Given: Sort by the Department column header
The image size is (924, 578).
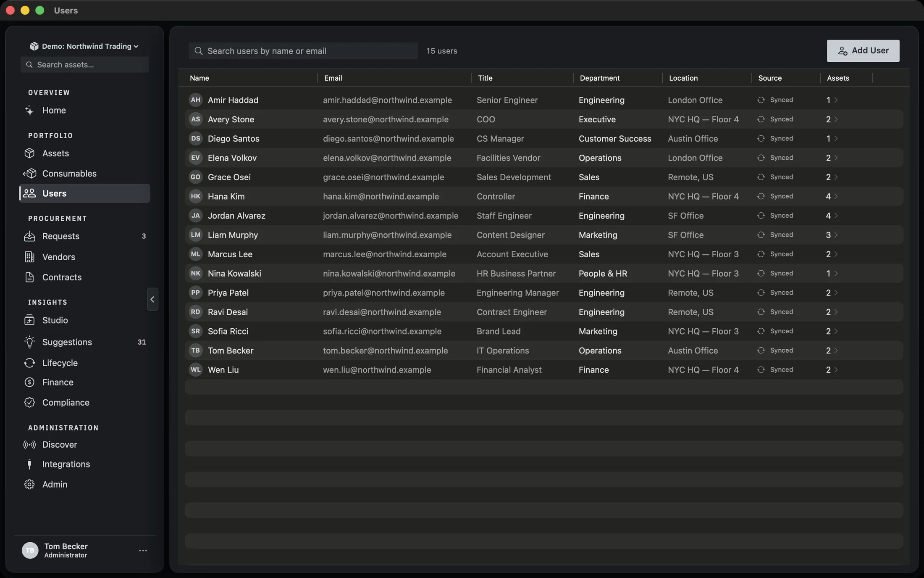Looking at the screenshot, I should 599,78.
